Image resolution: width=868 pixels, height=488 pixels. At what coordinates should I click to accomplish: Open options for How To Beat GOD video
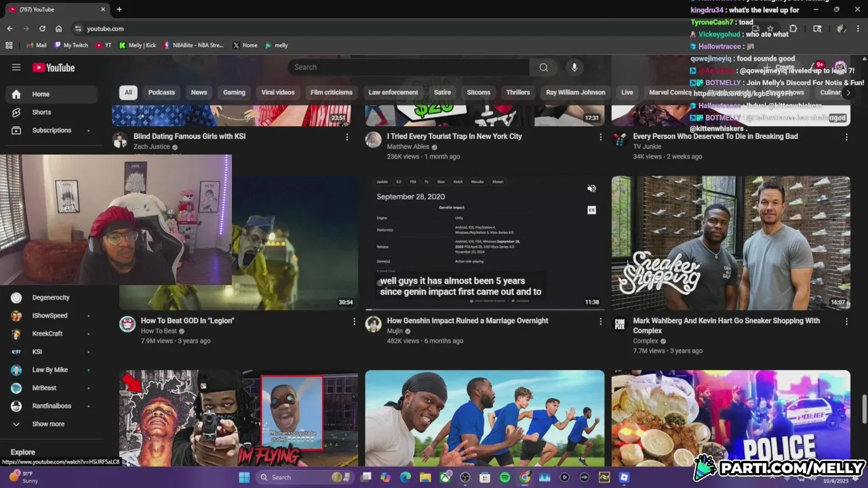pyautogui.click(x=354, y=321)
